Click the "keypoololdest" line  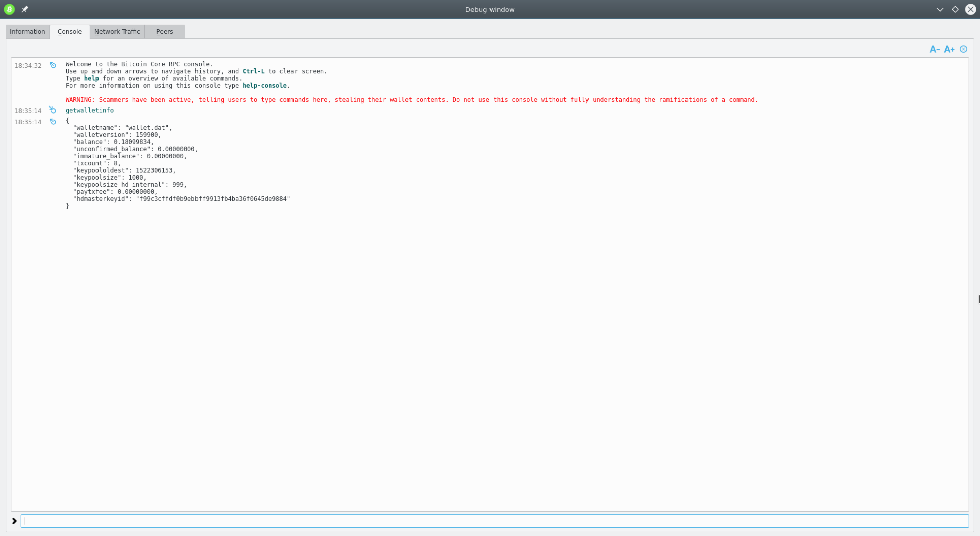(125, 171)
